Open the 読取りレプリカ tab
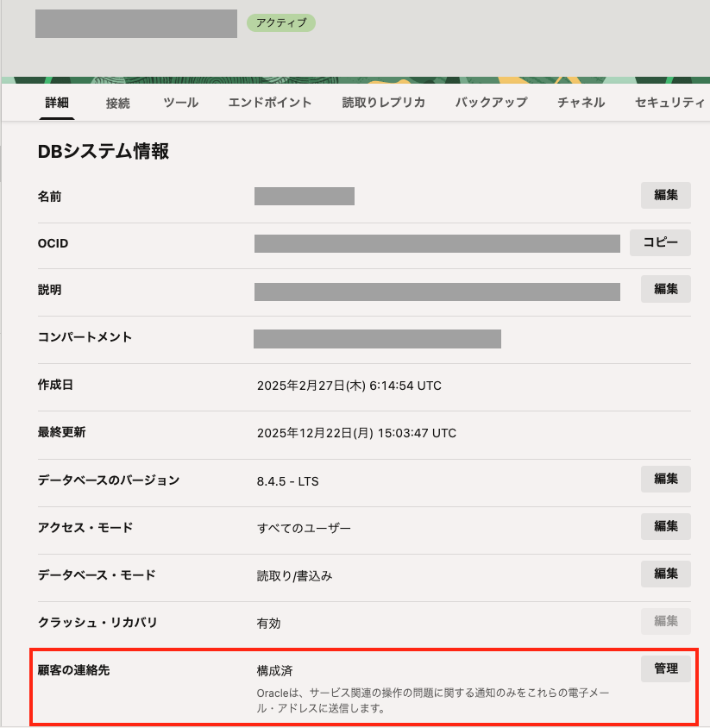This screenshot has height=728, width=710. (x=383, y=103)
